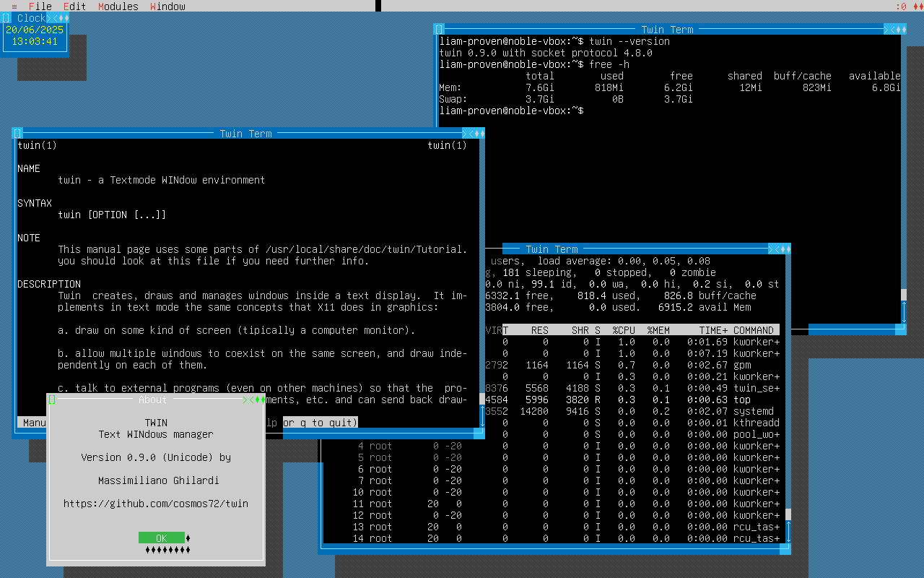Collapse the Clock window using >< button
Screen dimensions: 924x578
point(52,18)
